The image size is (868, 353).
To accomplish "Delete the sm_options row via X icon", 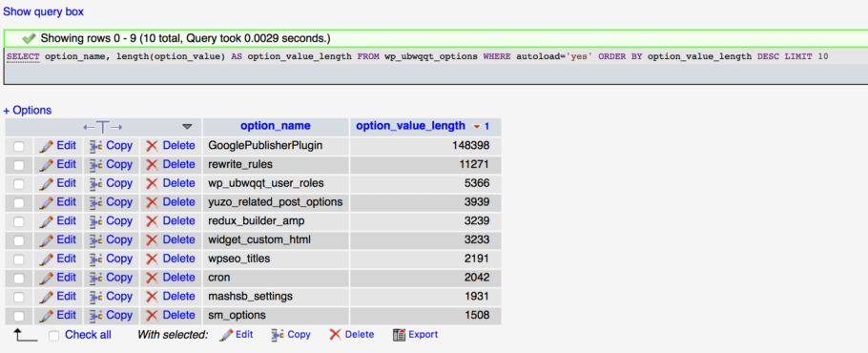I will (x=152, y=316).
